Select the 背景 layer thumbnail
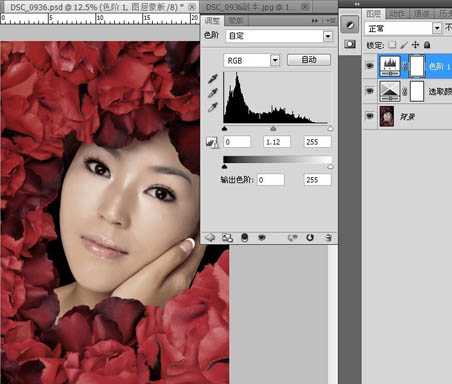This screenshot has width=452, height=384. 387,116
